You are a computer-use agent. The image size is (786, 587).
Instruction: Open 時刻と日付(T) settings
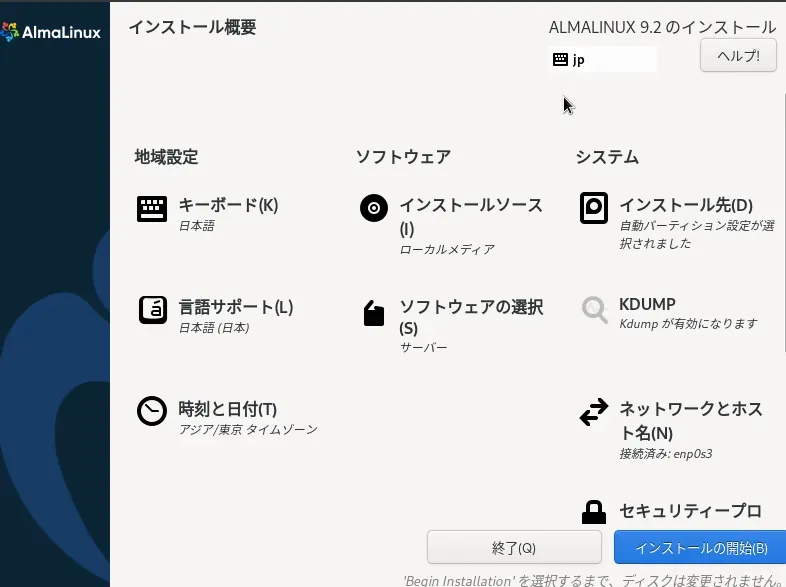click(x=227, y=409)
